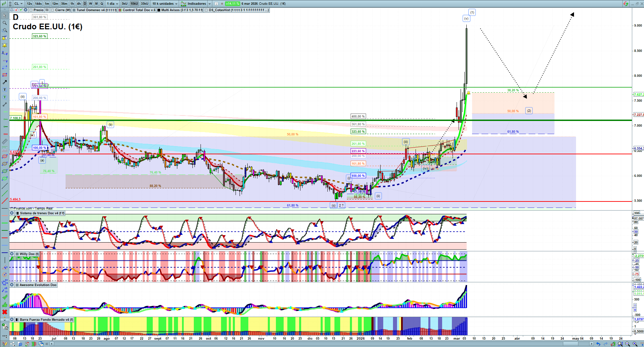Image resolution: width=644 pixels, height=347 pixels.
Task: Select the alert bell tool in sidebar
Action: pos(5,45)
